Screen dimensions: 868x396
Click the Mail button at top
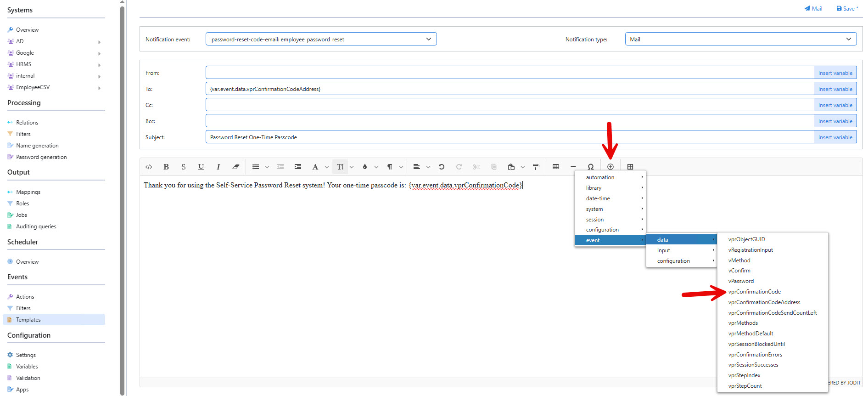pos(813,8)
